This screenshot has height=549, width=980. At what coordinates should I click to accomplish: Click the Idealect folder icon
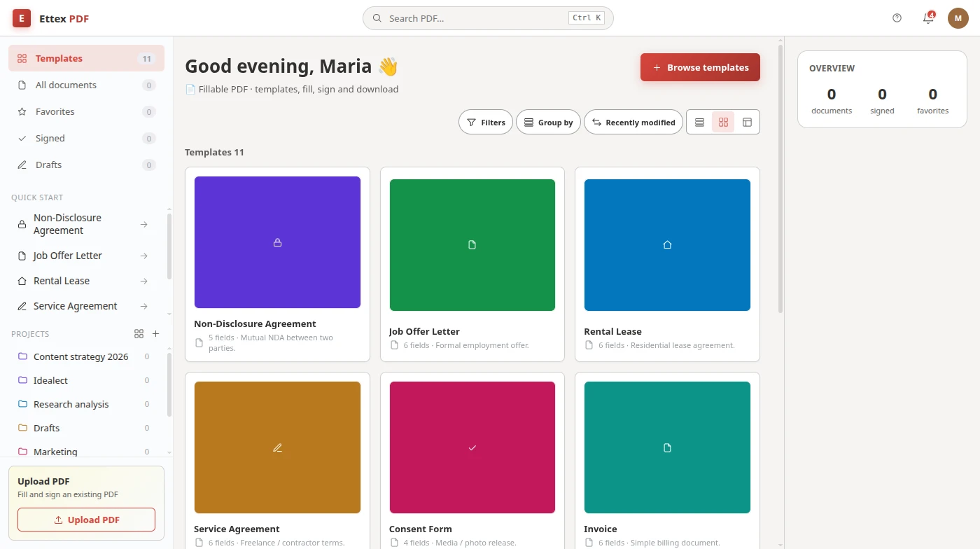point(22,380)
